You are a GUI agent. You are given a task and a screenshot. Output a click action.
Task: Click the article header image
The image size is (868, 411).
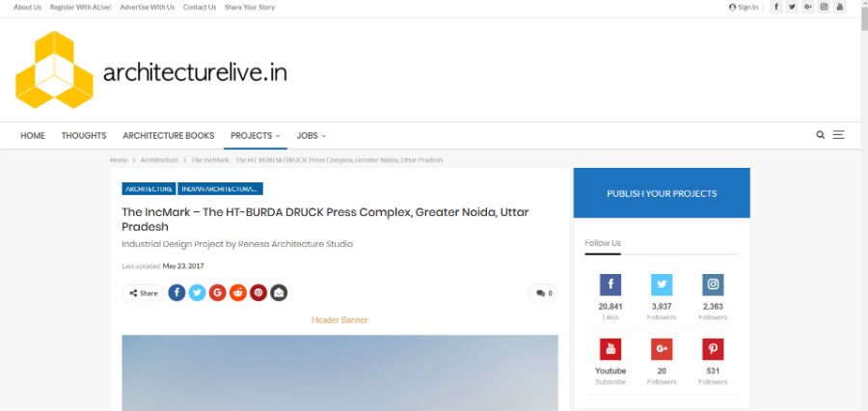coord(339,372)
